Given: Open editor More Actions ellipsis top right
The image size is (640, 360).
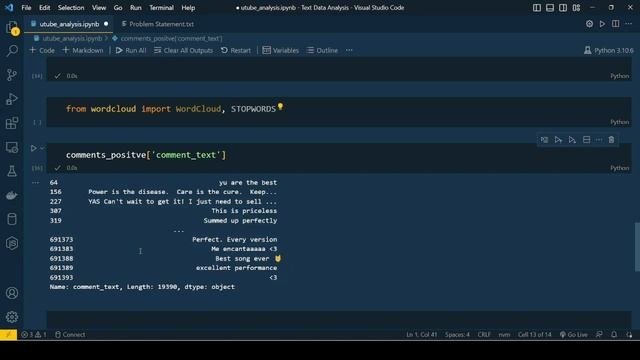Looking at the screenshot, I should pos(629,24).
